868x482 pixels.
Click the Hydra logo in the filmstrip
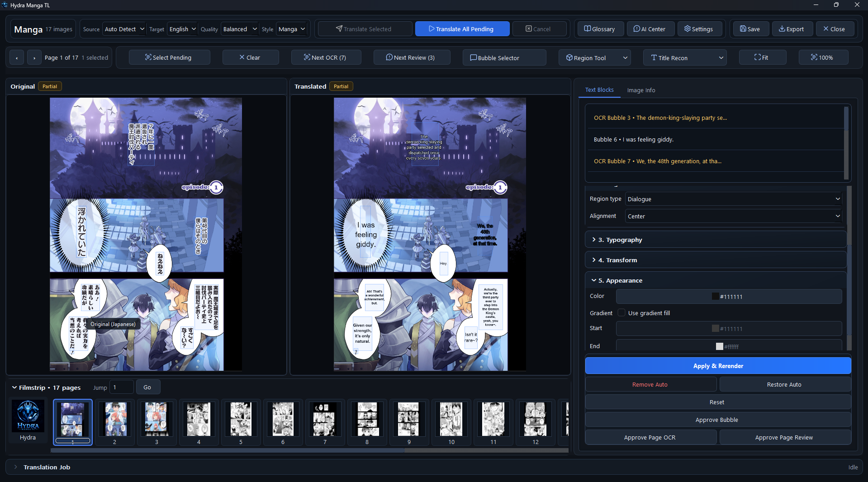point(28,416)
